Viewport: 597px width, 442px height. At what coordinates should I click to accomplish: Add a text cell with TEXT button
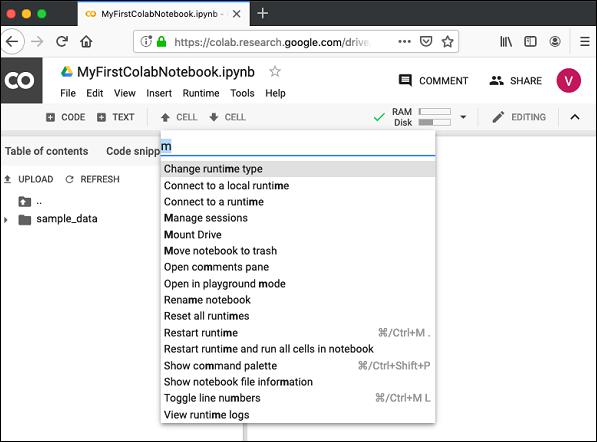coord(115,117)
